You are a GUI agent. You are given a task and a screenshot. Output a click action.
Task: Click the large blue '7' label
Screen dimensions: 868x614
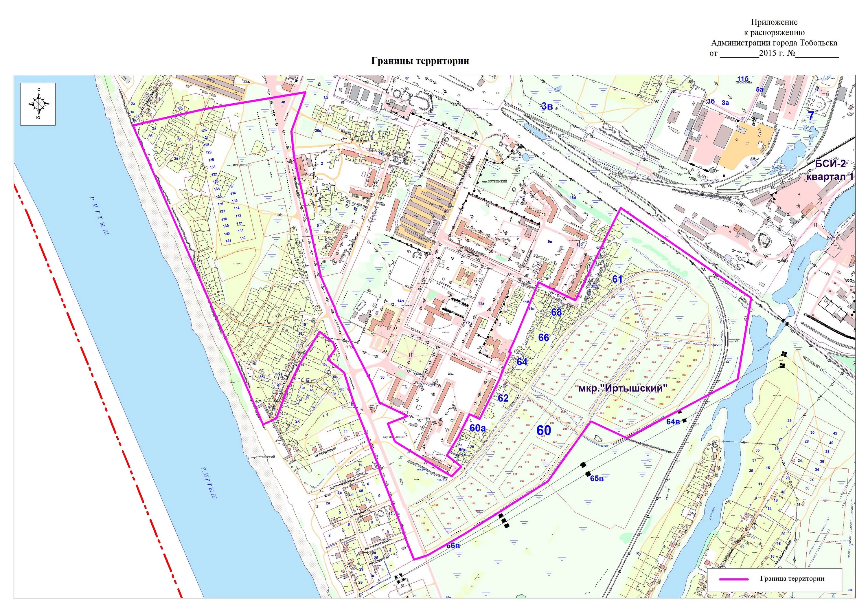coord(811,116)
